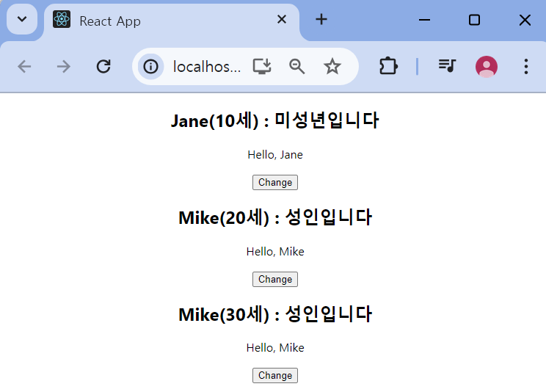Open the zoom magnifier icon
Screen dimensions: 546x392
pyautogui.click(x=296, y=66)
